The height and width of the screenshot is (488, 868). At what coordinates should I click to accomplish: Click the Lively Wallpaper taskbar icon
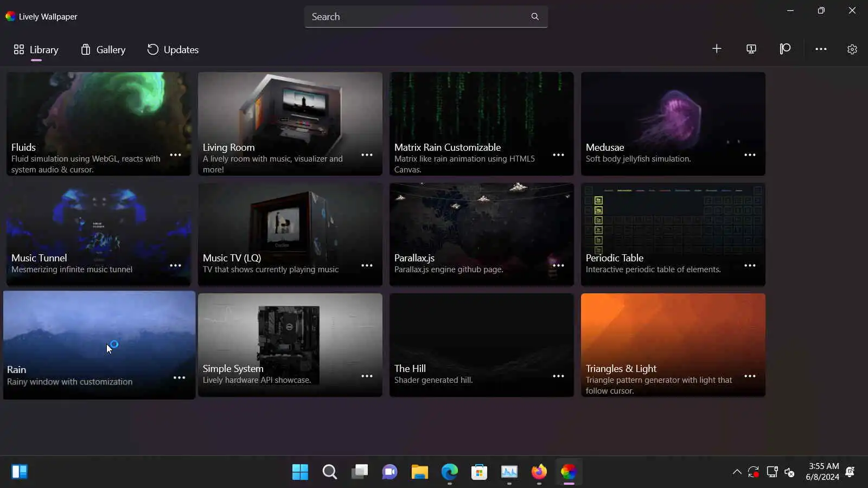569,472
